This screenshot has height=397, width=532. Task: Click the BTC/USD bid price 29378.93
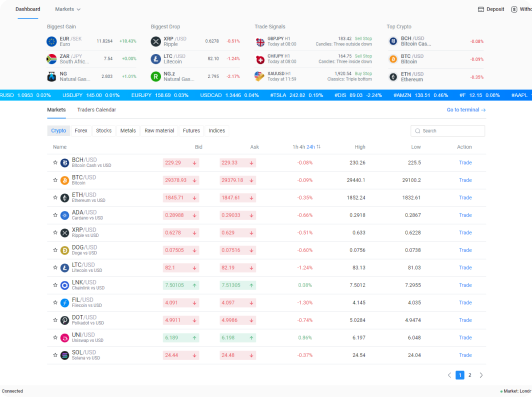click(x=180, y=180)
